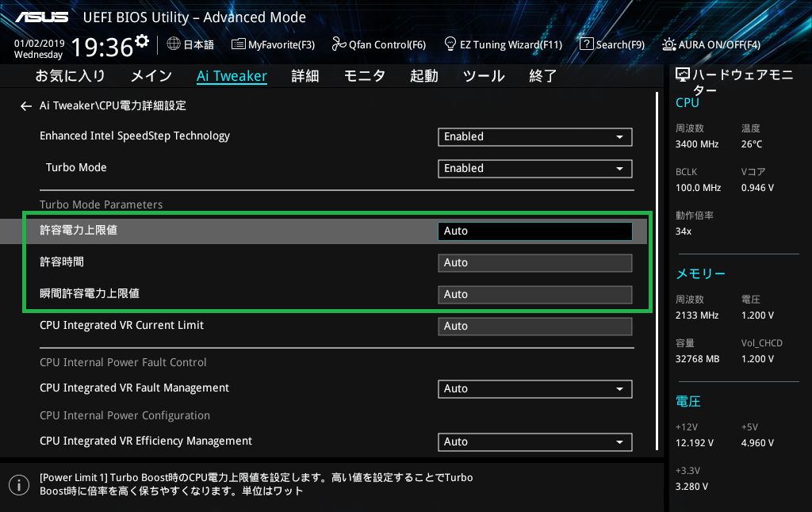Viewport: 812px width, 512px height.
Task: Click the settings gear beside the clock
Action: [142, 40]
